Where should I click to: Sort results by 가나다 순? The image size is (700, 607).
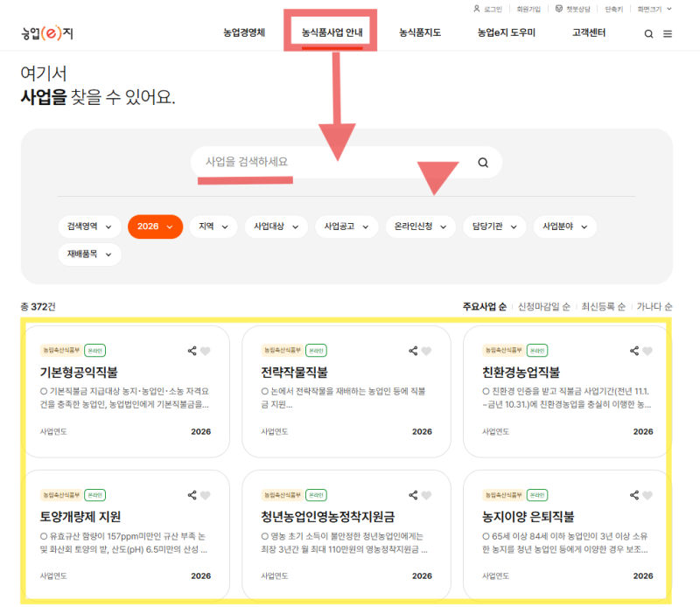(654, 307)
